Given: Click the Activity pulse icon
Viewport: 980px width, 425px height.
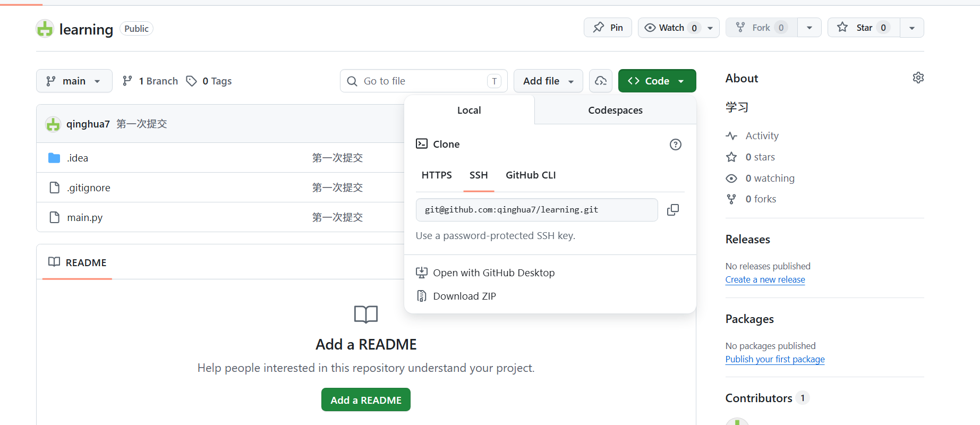Looking at the screenshot, I should 731,136.
